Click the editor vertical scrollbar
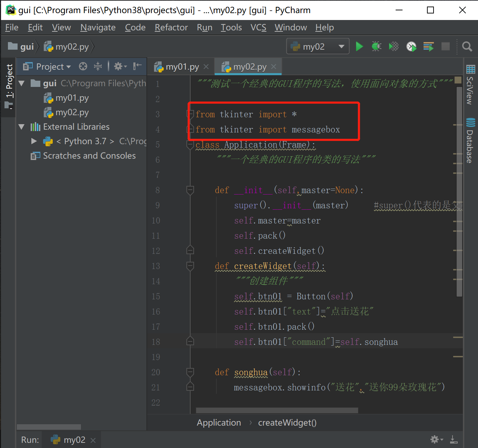478x448 pixels. click(x=459, y=191)
